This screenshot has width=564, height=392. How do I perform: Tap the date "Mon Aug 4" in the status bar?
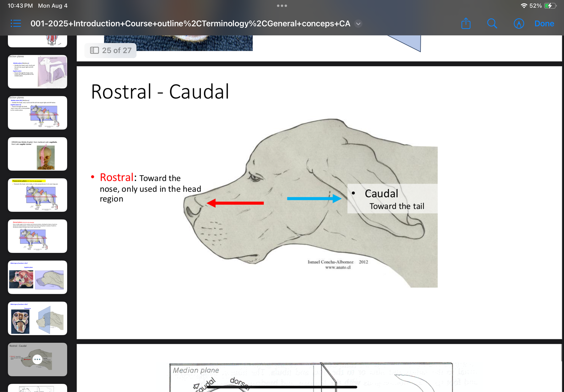point(53,6)
